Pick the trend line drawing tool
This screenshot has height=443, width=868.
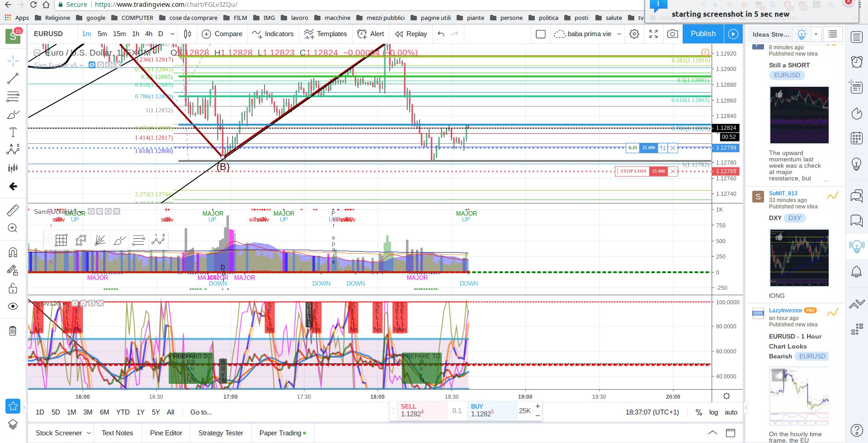(13, 79)
